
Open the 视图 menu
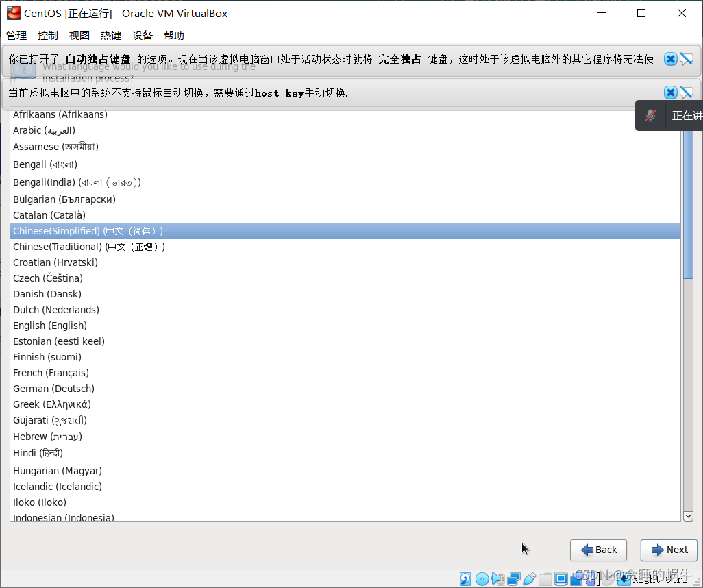pos(79,36)
